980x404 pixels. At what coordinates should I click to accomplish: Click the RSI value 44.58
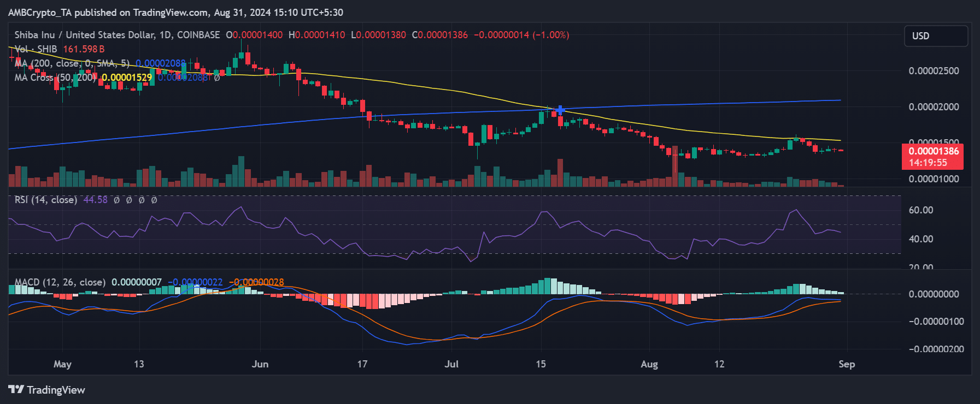[95, 200]
